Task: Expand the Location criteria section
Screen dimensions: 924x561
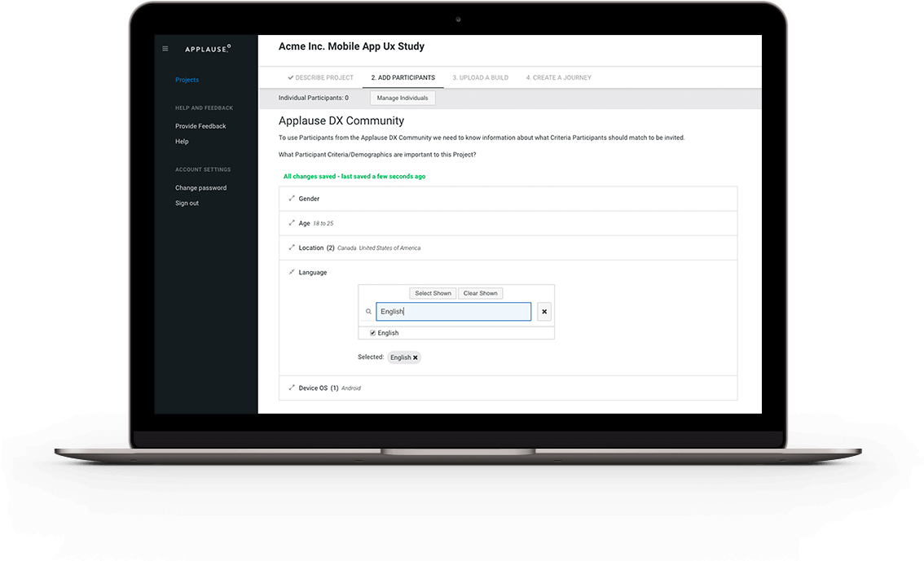Action: coord(292,248)
